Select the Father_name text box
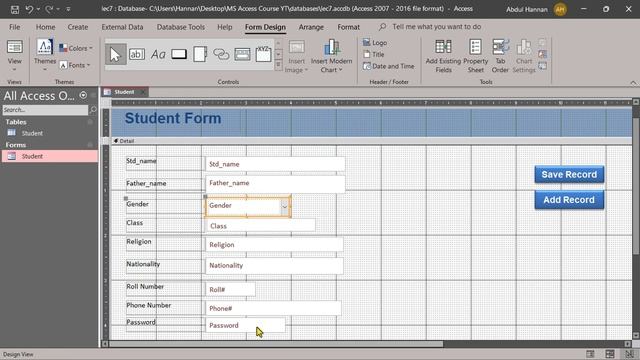 (275, 183)
